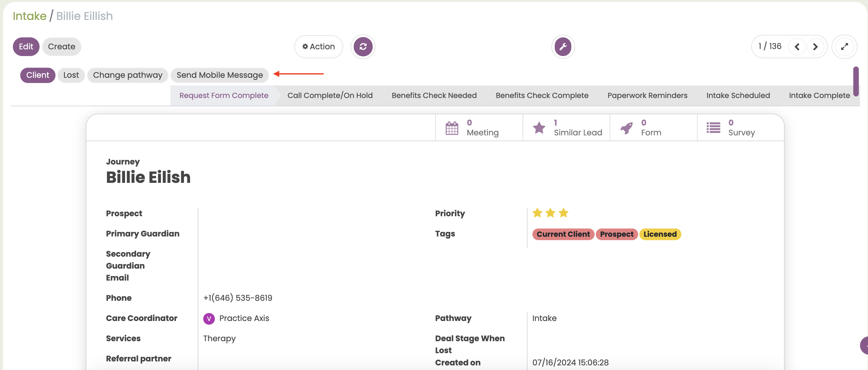Image resolution: width=868 pixels, height=370 pixels.
Task: Click the 1 / 136 record counter
Action: (x=770, y=47)
